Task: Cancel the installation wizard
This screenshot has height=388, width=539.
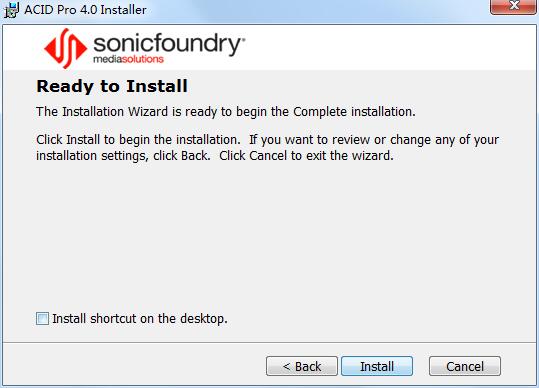Action: click(465, 366)
